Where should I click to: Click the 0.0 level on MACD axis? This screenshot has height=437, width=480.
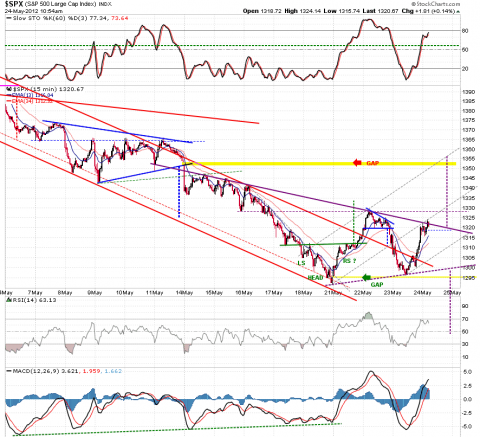point(467,399)
